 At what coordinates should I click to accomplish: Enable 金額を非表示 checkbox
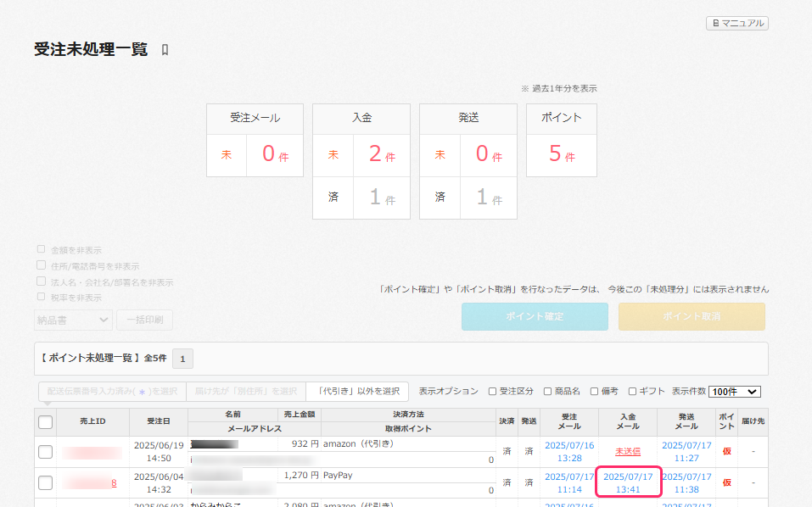click(42, 249)
